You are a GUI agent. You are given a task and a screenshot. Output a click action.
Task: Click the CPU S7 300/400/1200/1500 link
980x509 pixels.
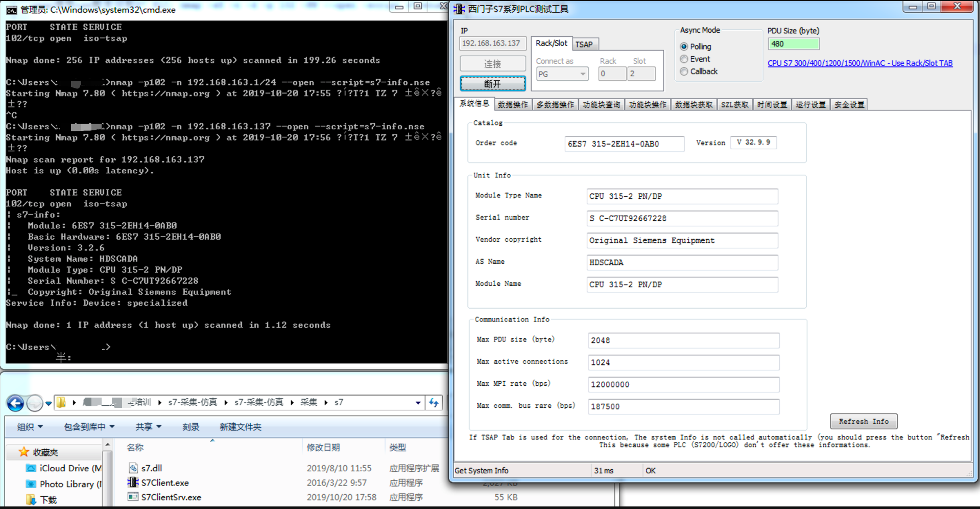coord(860,63)
